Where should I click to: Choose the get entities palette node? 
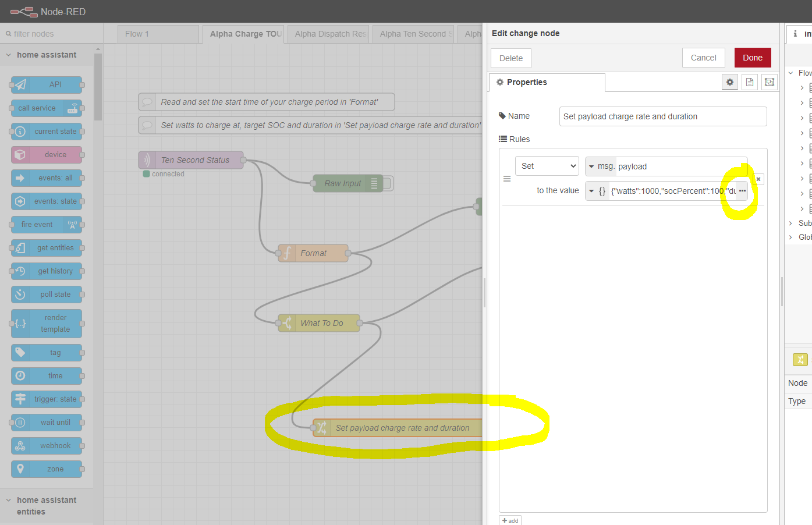tap(47, 247)
